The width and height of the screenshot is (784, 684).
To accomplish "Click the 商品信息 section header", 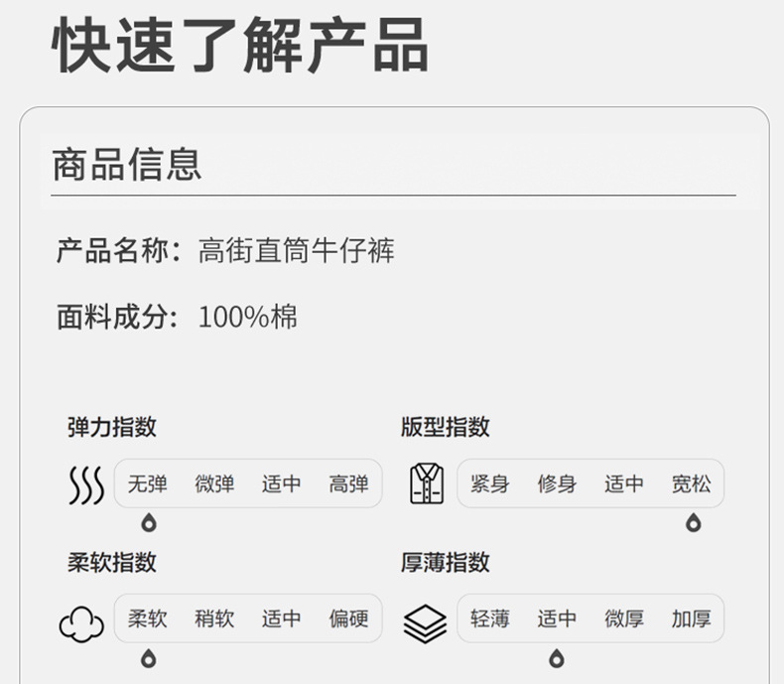I will point(127,165).
